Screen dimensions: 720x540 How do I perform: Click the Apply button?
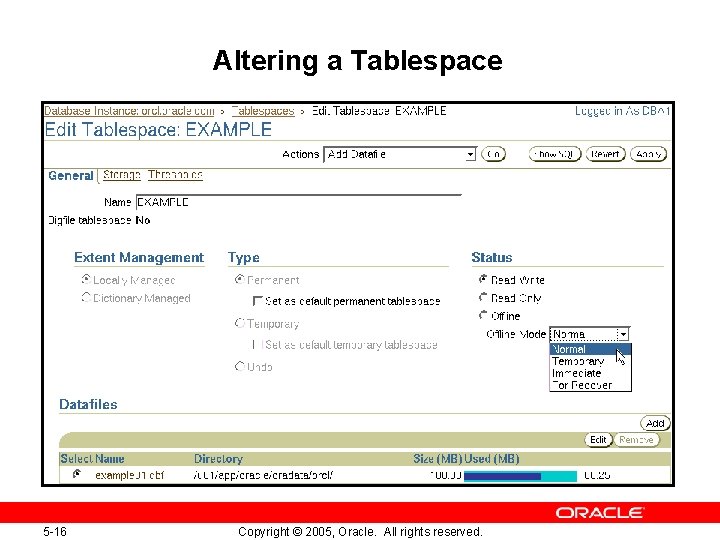click(648, 154)
